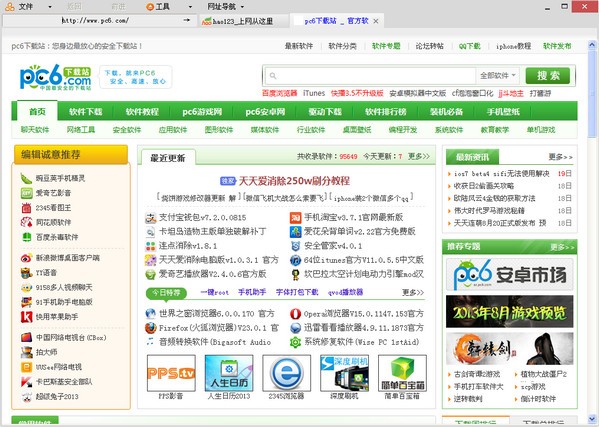Expand the 文件 menu dropdown arrow
Screen dimensions: 599x427
(50, 7)
